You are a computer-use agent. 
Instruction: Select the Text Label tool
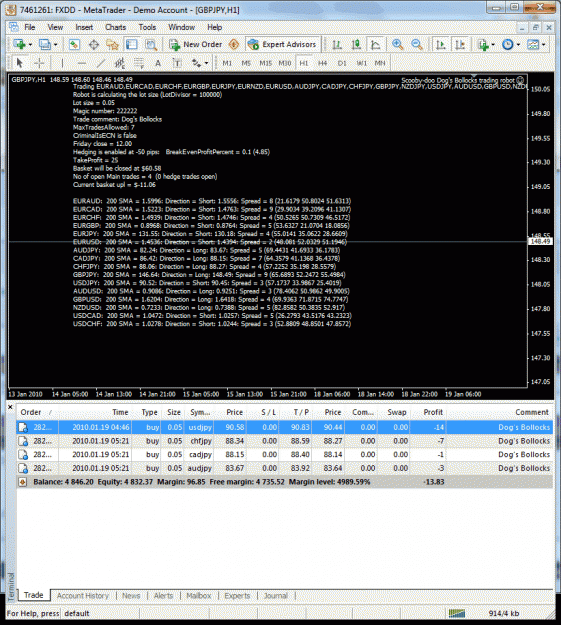tap(177, 63)
